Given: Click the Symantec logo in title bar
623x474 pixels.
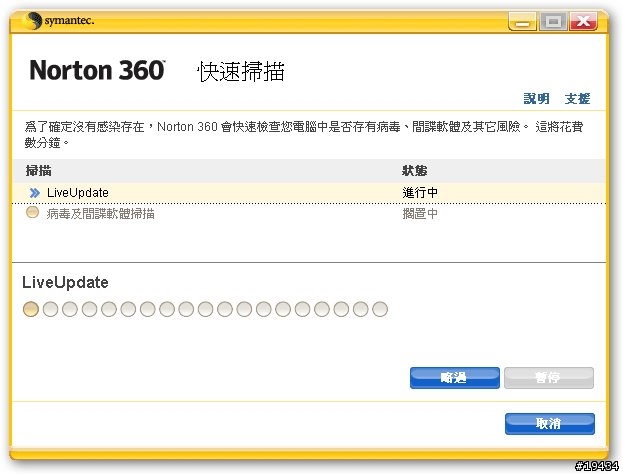Looking at the screenshot, I should (59, 20).
